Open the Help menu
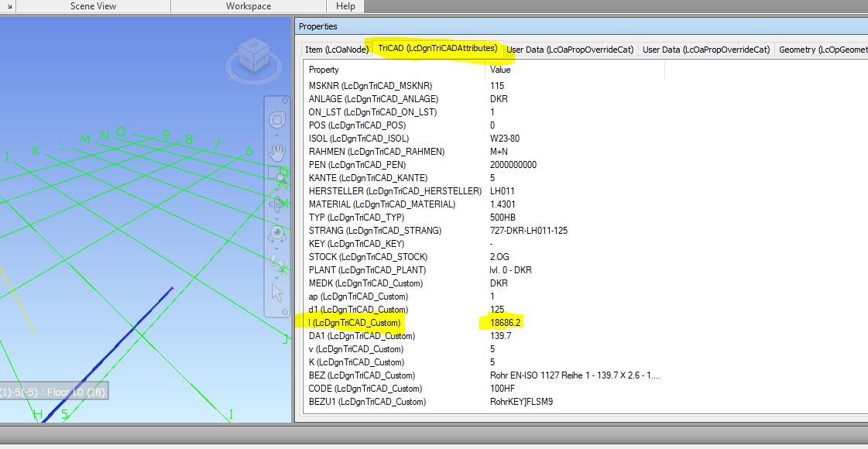This screenshot has width=868, height=449. click(345, 6)
